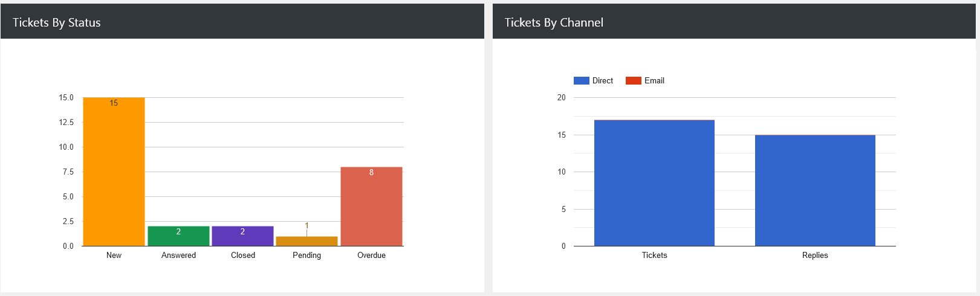
Task: Select the Pending x-axis label
Action: point(307,256)
